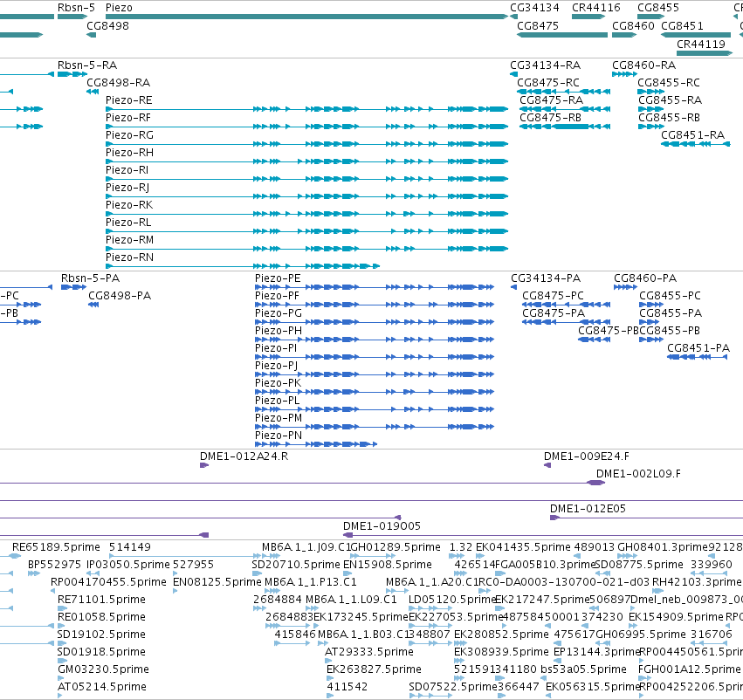Select the Rbsn-5-RA transcript label

87,65
